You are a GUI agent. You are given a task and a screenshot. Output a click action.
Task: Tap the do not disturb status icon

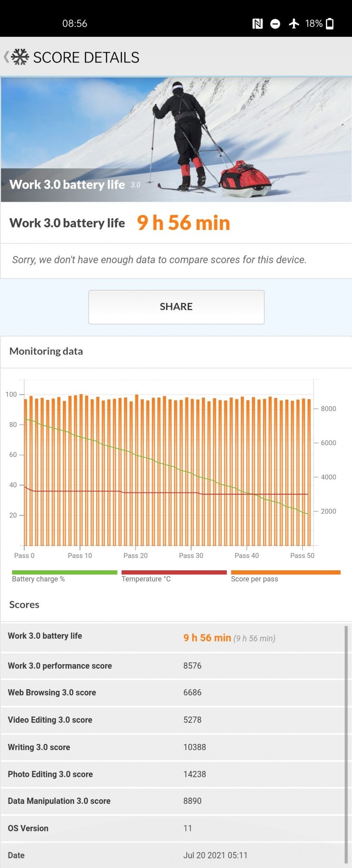click(x=275, y=24)
